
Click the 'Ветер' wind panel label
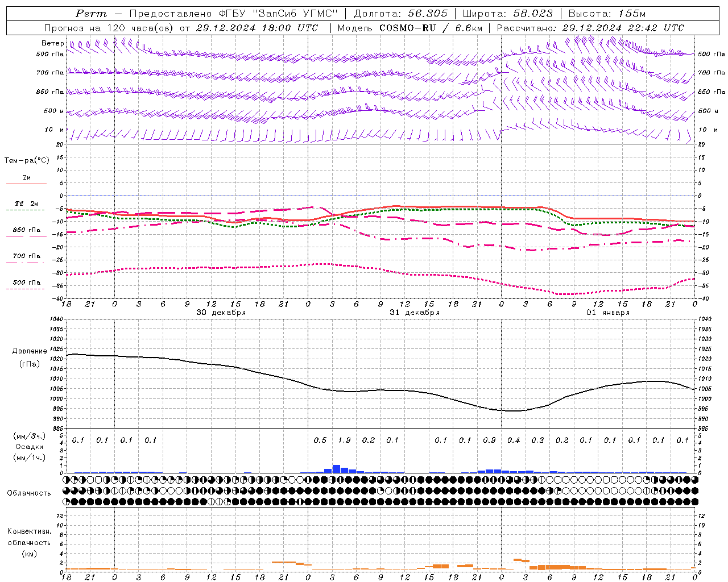coord(52,43)
